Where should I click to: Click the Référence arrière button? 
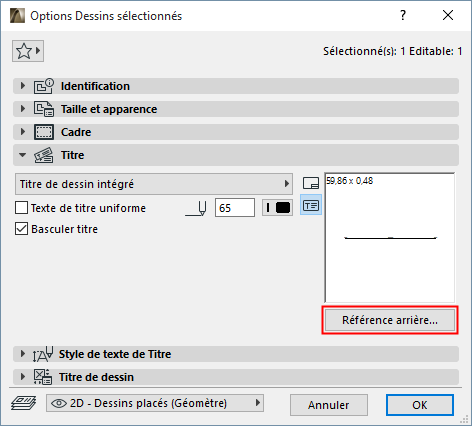point(390,320)
